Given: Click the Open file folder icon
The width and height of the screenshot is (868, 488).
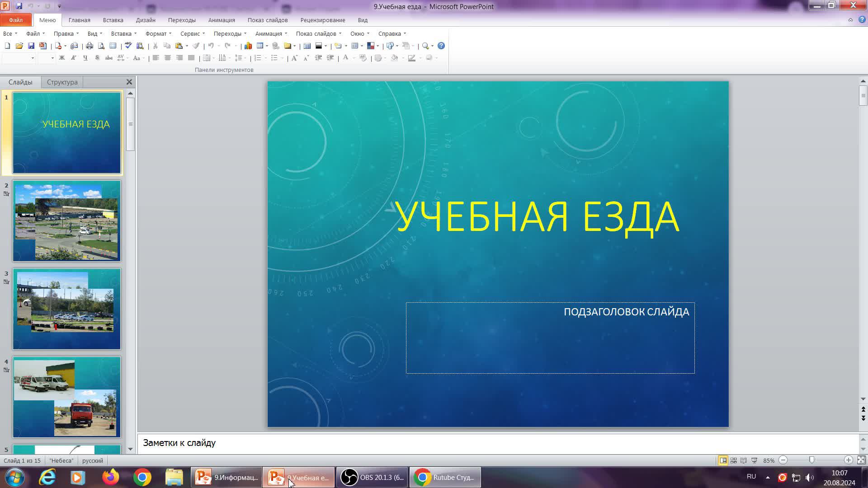Looking at the screenshot, I should pyautogui.click(x=19, y=46).
